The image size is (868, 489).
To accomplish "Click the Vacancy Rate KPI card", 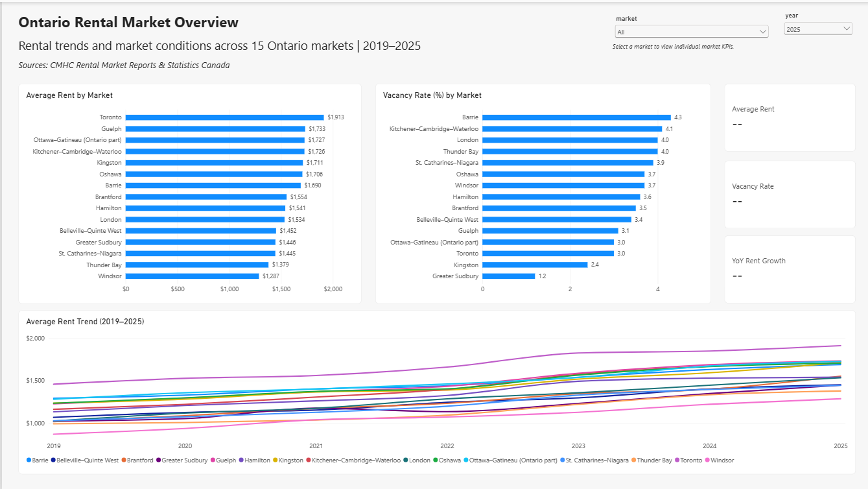I will pos(790,194).
